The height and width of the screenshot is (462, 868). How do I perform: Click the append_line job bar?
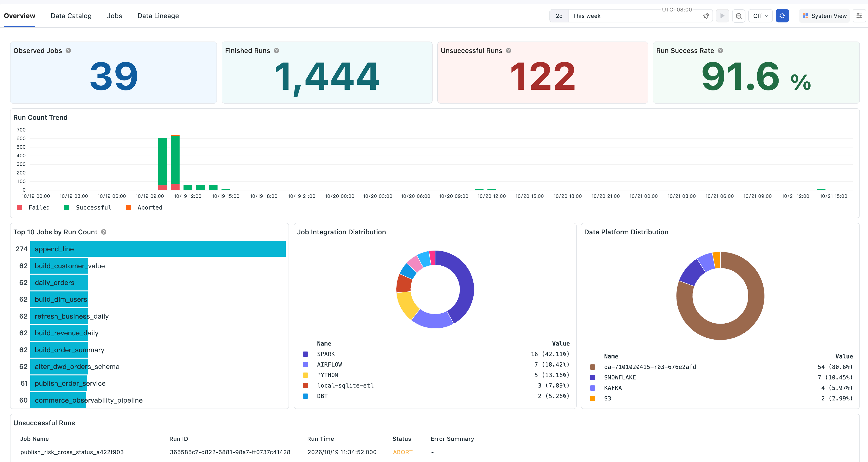coord(158,249)
